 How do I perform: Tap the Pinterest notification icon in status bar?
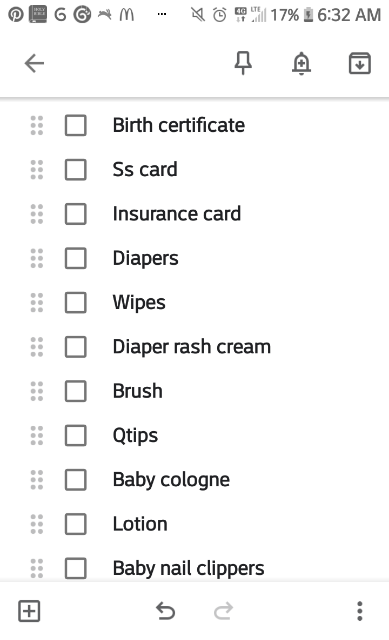click(16, 15)
